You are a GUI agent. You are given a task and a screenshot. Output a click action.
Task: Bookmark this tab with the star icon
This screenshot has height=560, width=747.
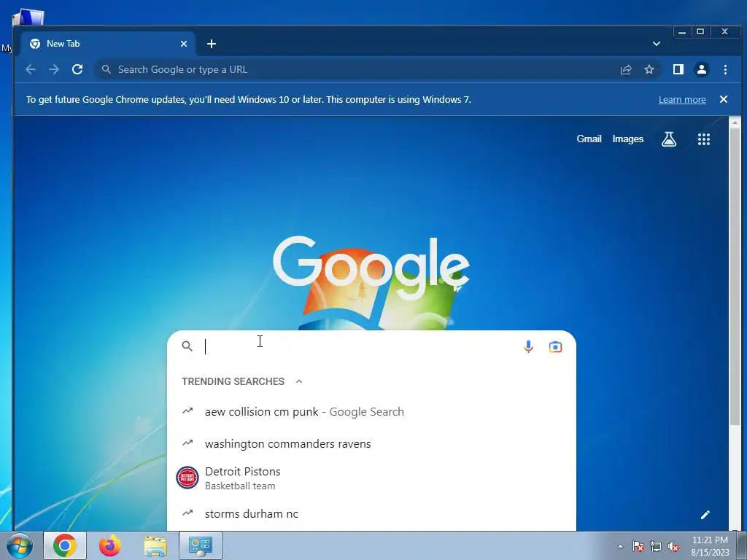tap(649, 69)
